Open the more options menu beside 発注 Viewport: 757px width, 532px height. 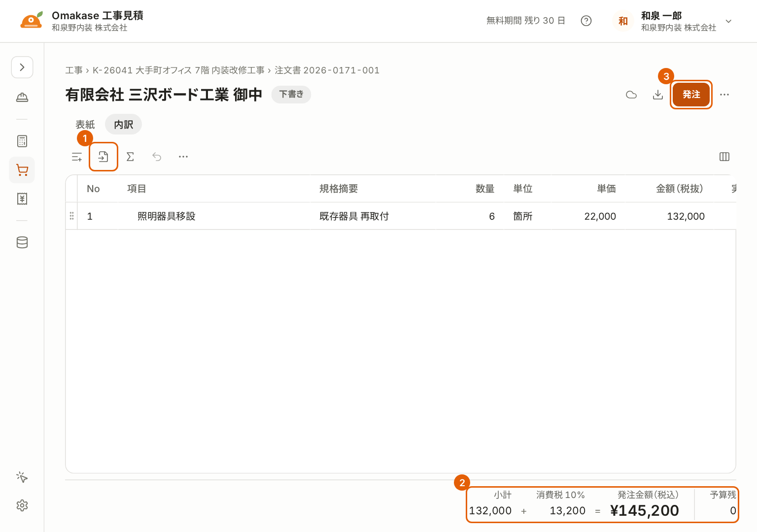tap(724, 95)
